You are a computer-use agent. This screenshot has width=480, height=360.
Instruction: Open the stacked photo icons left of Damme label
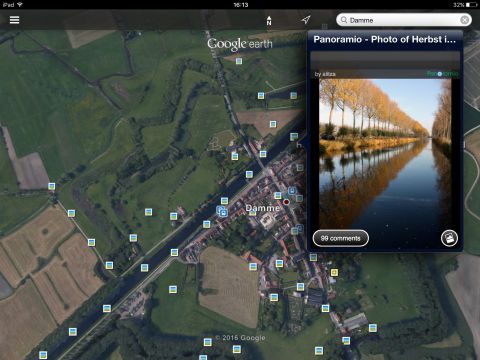coord(222,211)
